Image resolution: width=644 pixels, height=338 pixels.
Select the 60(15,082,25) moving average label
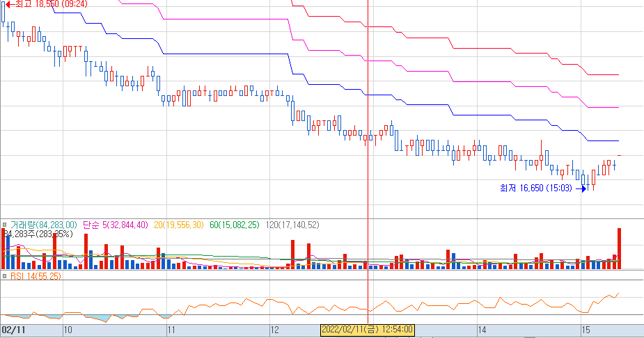tap(235, 225)
